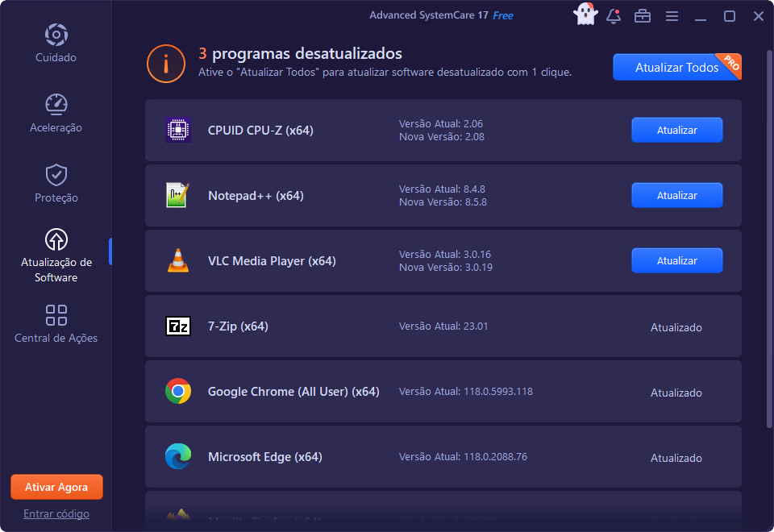Viewport: 774px width, 532px height.
Task: Update Notepad++ with Atualizar button
Action: click(x=676, y=195)
